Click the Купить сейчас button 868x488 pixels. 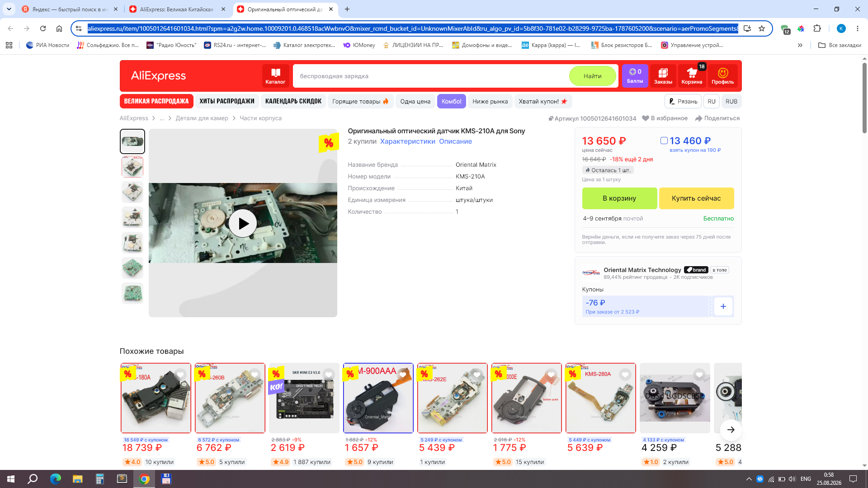tap(696, 198)
